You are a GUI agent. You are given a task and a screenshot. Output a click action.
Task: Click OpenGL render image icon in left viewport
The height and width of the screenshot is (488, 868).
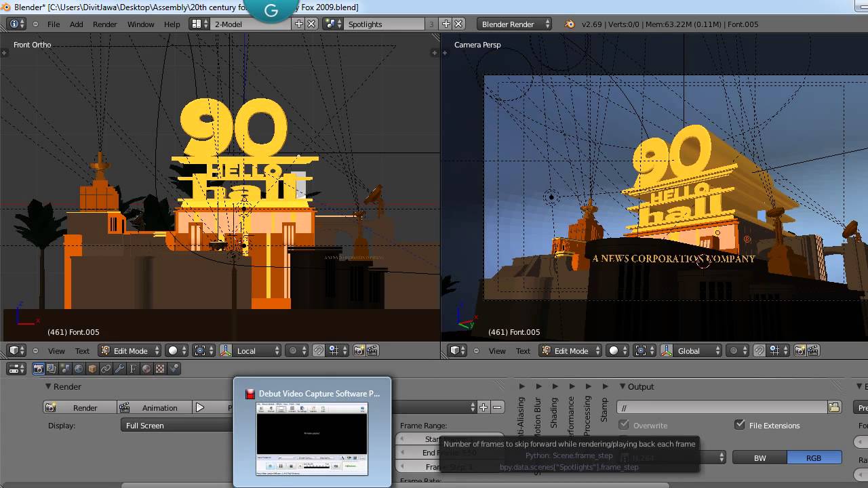359,350
